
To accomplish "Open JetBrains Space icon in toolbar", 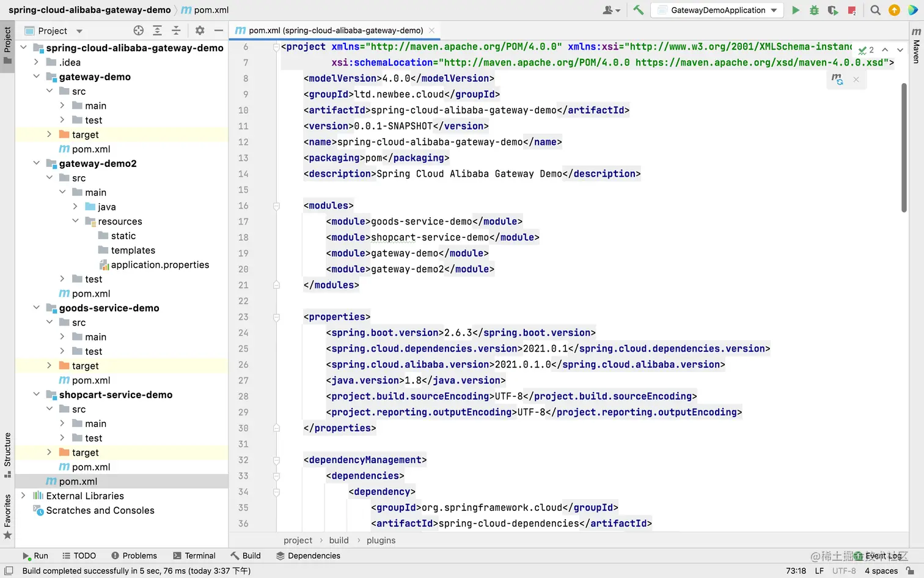I will (x=912, y=10).
